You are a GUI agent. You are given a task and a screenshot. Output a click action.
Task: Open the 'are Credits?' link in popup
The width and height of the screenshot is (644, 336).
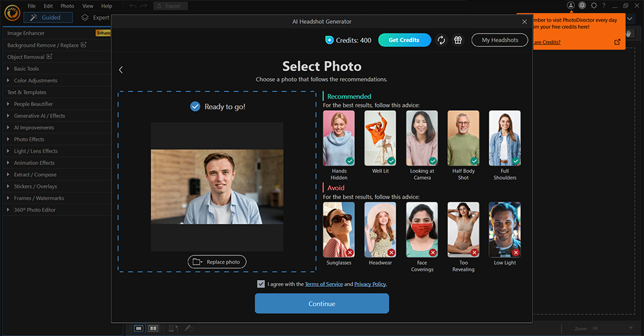click(547, 42)
